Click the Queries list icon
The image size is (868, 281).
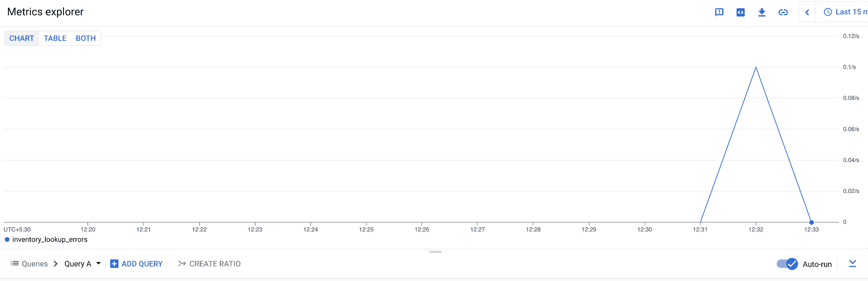pyautogui.click(x=15, y=264)
